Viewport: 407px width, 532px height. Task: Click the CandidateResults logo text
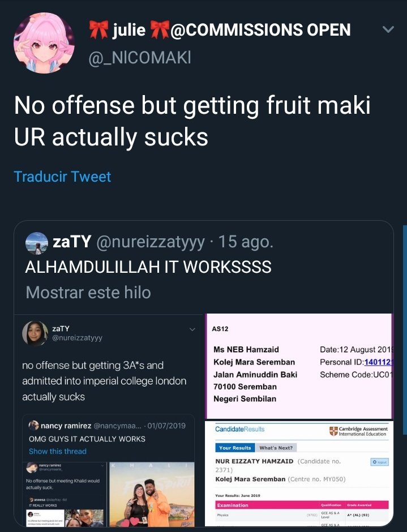[239, 429]
